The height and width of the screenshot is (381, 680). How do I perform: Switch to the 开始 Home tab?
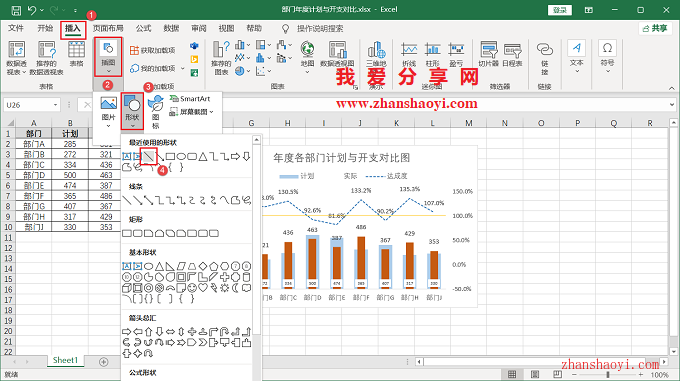45,28
